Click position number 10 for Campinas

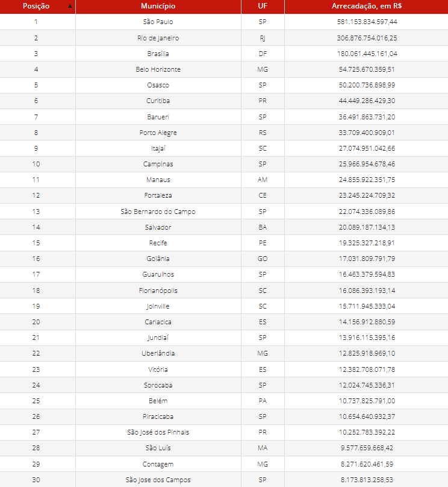(x=36, y=164)
